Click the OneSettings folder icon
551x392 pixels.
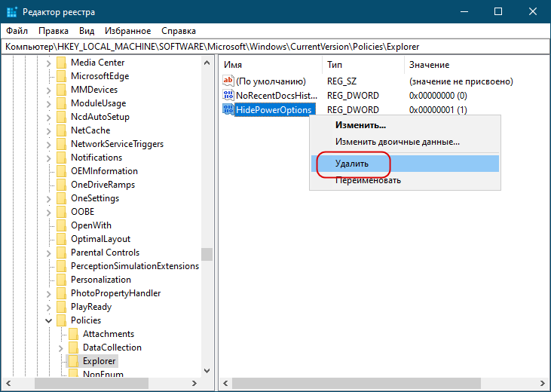pyautogui.click(x=61, y=198)
